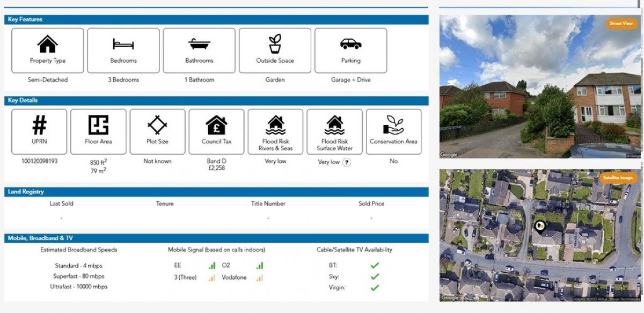This screenshot has width=644, height=313.
Task: Click the Flood Risk Rivers & Seas icon
Action: click(275, 127)
